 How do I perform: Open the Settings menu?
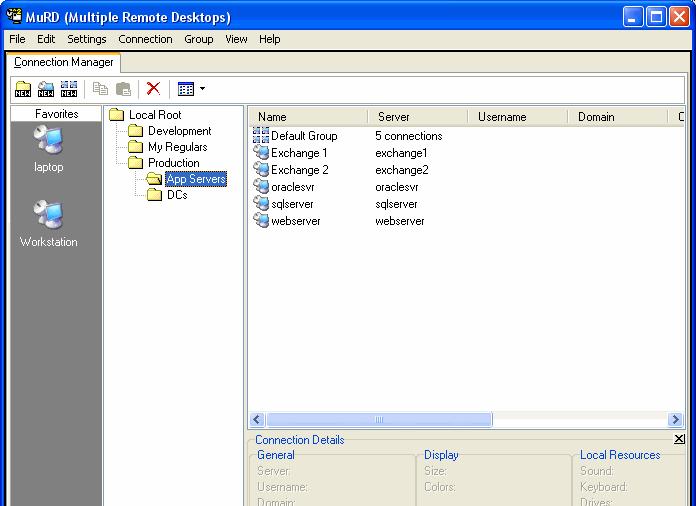click(87, 39)
